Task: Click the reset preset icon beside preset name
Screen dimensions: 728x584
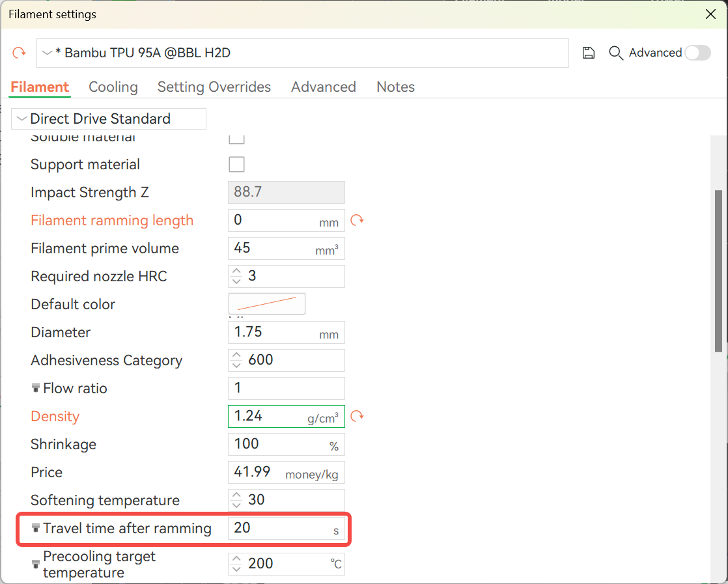Action: pos(19,53)
